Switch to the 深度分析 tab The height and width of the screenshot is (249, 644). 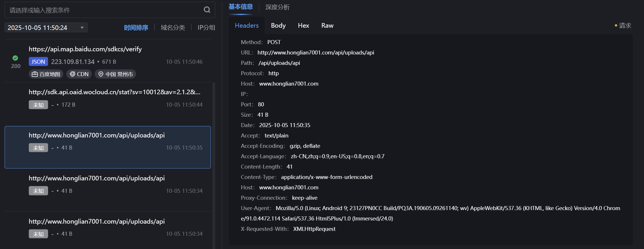click(277, 7)
